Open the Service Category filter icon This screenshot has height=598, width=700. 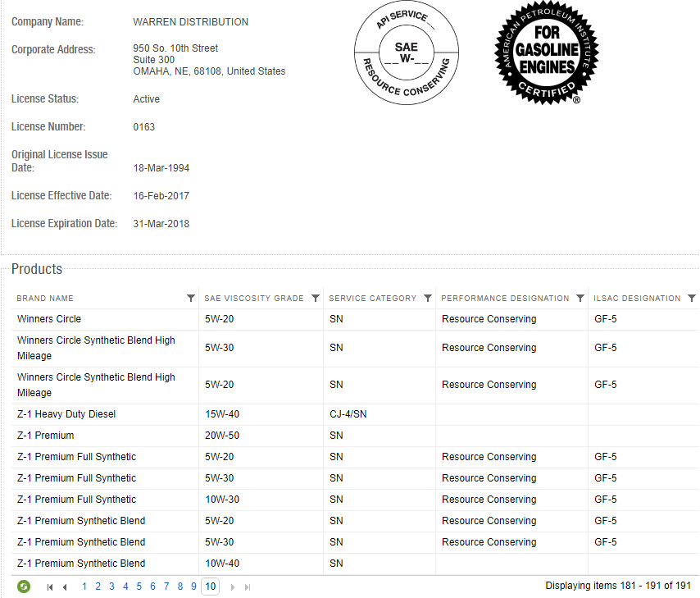(x=428, y=298)
